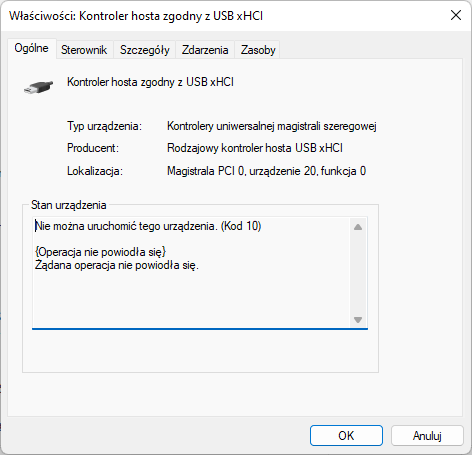472x455 pixels.
Task: Confirm with the OK button
Action: [x=346, y=435]
